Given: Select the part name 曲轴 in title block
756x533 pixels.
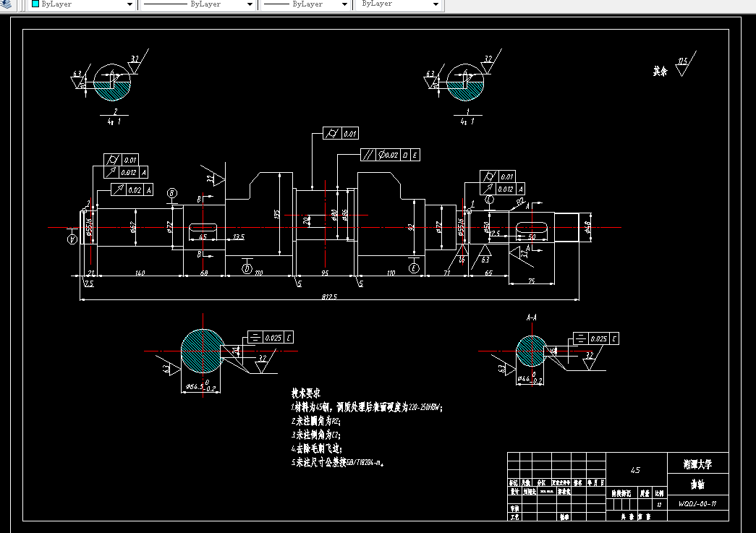Looking at the screenshot, I should (x=697, y=485).
